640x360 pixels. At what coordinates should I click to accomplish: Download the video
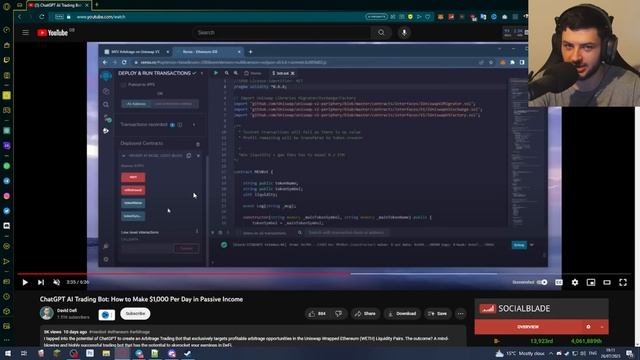[402, 313]
